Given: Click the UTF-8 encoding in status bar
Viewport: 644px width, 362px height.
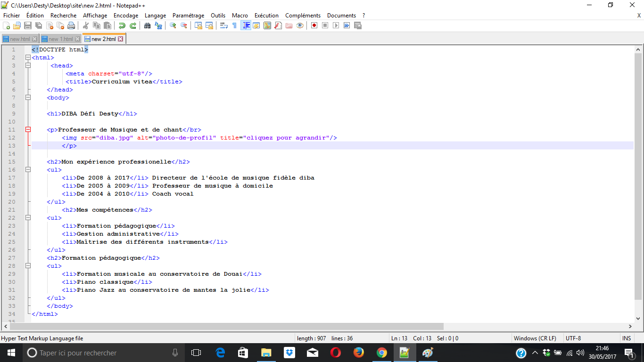Looking at the screenshot, I should tap(573, 338).
